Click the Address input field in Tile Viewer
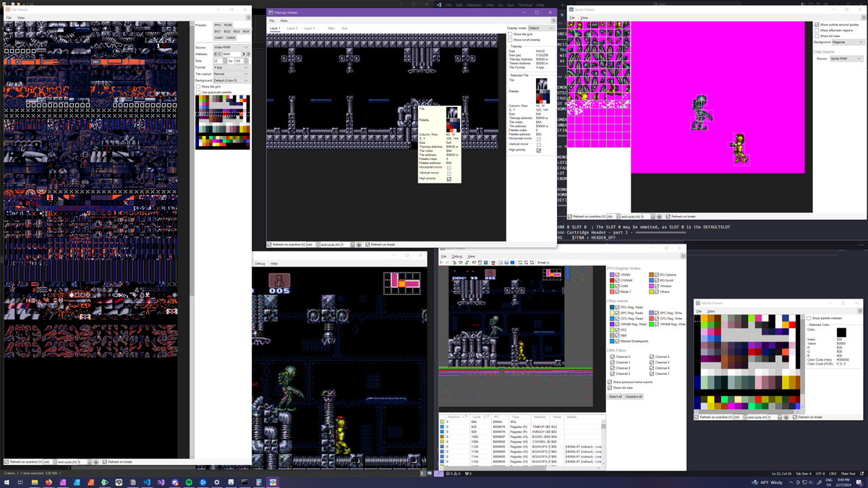The width and height of the screenshot is (868, 488). pos(231,54)
